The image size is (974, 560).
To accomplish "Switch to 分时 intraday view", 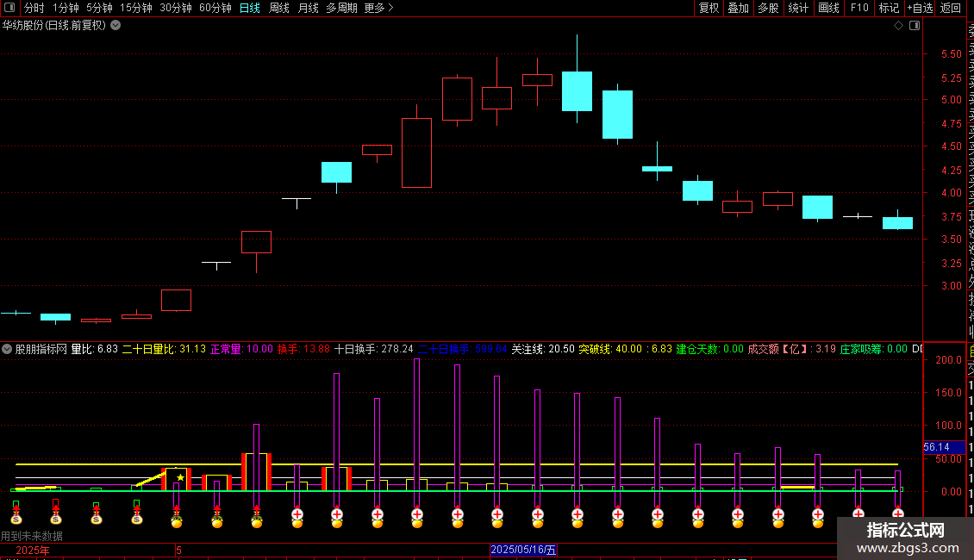I will tap(34, 8).
